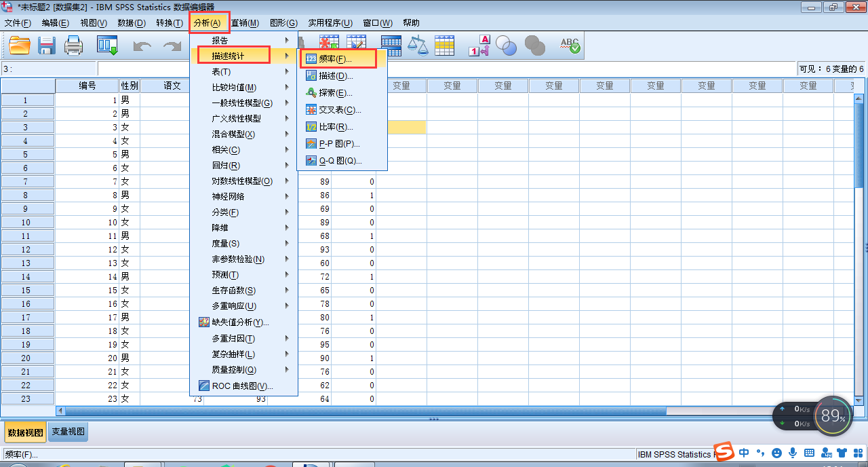
Task: Open ROC 曲线图(V)... menu entry
Action: 244,386
